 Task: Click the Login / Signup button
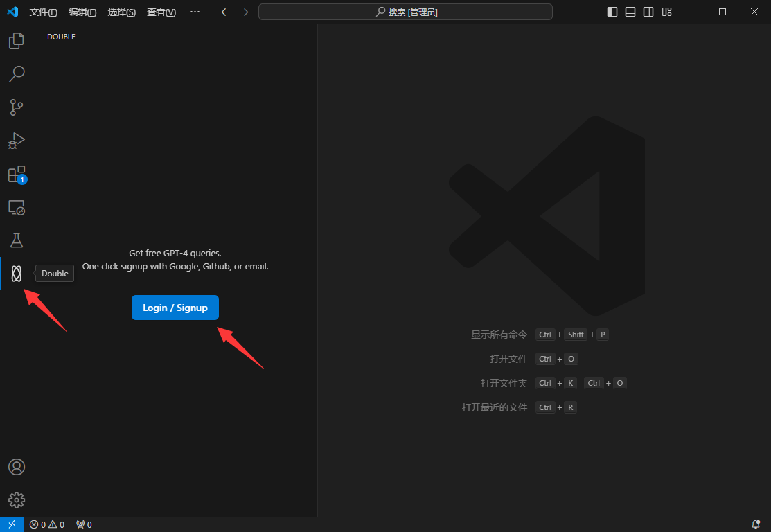pos(175,308)
